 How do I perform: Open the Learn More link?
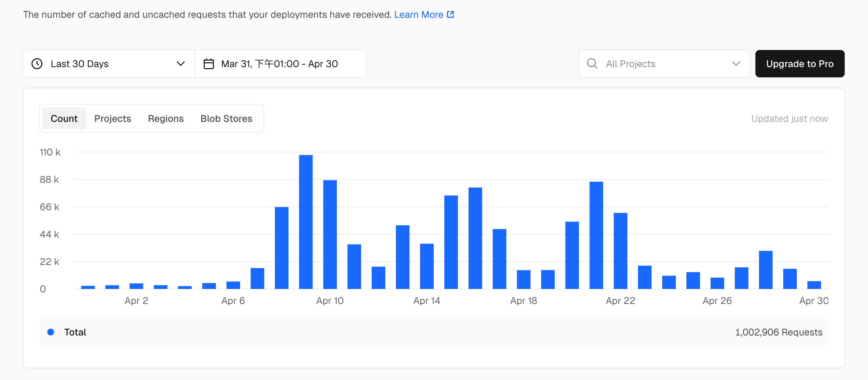[x=418, y=14]
